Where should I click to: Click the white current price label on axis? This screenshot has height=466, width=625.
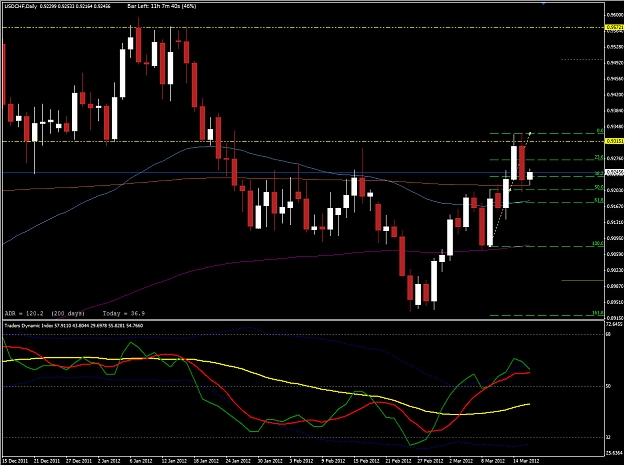tap(614, 172)
